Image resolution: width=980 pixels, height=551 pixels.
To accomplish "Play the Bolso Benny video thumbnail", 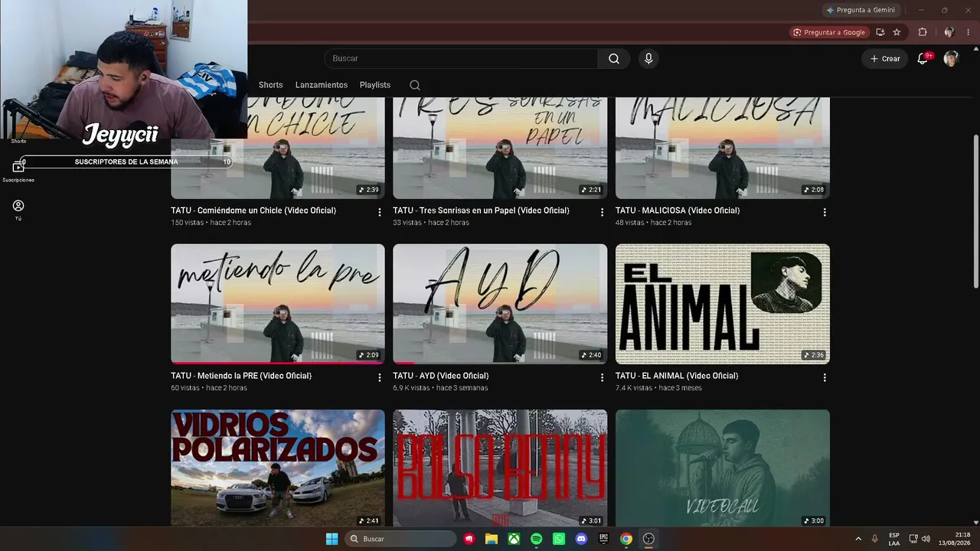I will pyautogui.click(x=500, y=468).
